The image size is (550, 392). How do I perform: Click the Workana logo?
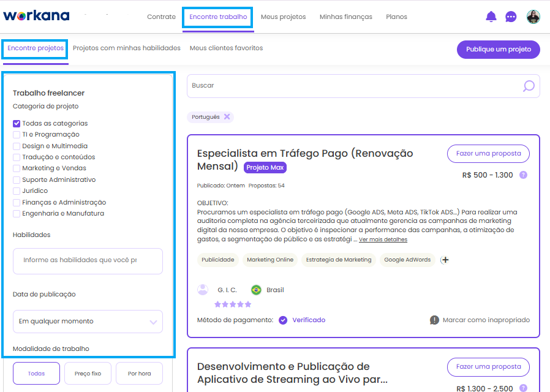coord(37,16)
